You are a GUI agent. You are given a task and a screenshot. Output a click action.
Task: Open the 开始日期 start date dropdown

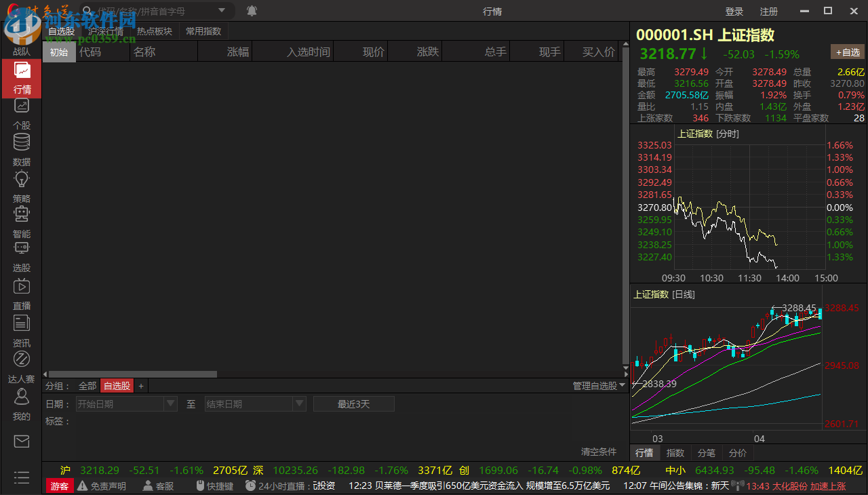[x=171, y=403]
